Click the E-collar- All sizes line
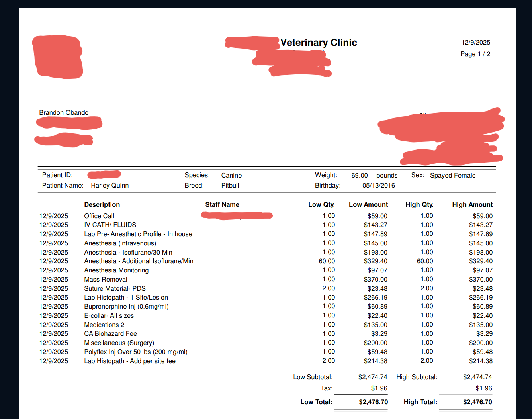The width and height of the screenshot is (532, 419). point(109,316)
